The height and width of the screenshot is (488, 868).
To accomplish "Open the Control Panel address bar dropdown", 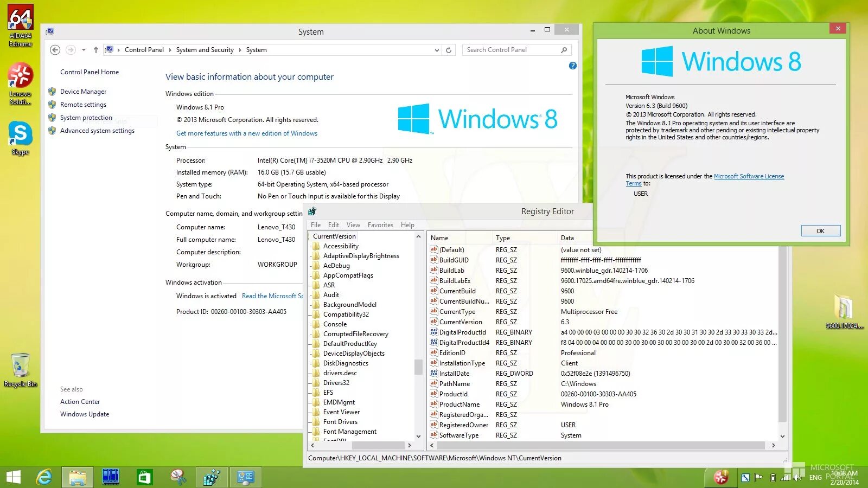I will click(437, 49).
